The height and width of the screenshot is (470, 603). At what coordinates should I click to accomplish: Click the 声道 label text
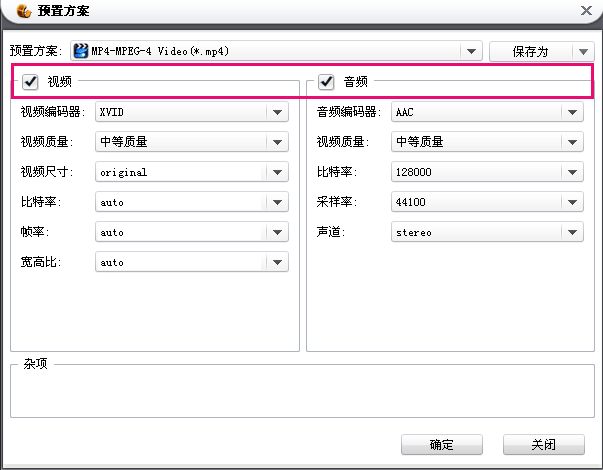point(330,232)
